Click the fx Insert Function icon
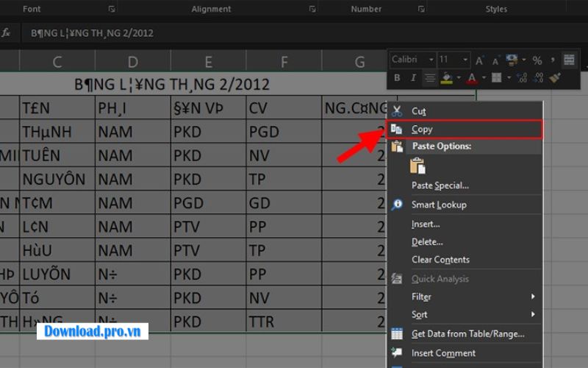This screenshot has height=368, width=588. pos(6,32)
